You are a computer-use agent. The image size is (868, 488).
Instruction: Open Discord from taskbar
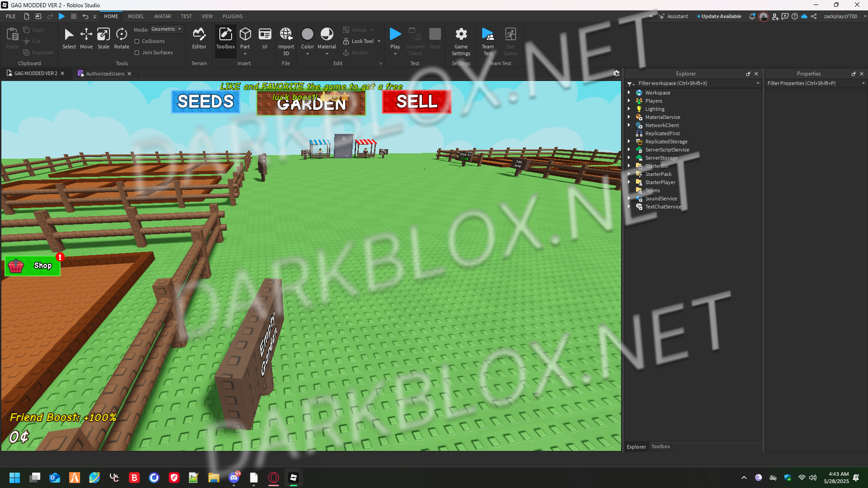tap(234, 478)
